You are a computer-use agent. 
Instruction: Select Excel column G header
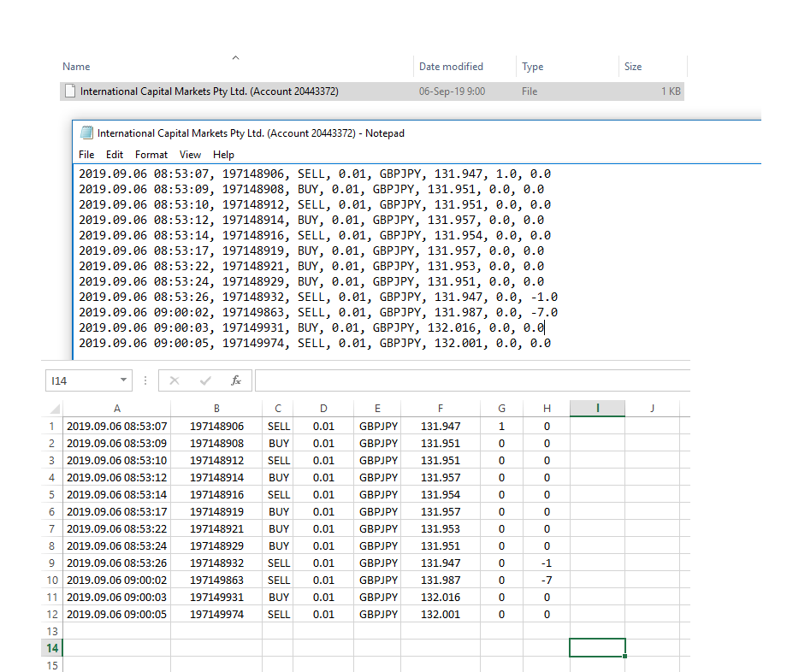coord(501,409)
